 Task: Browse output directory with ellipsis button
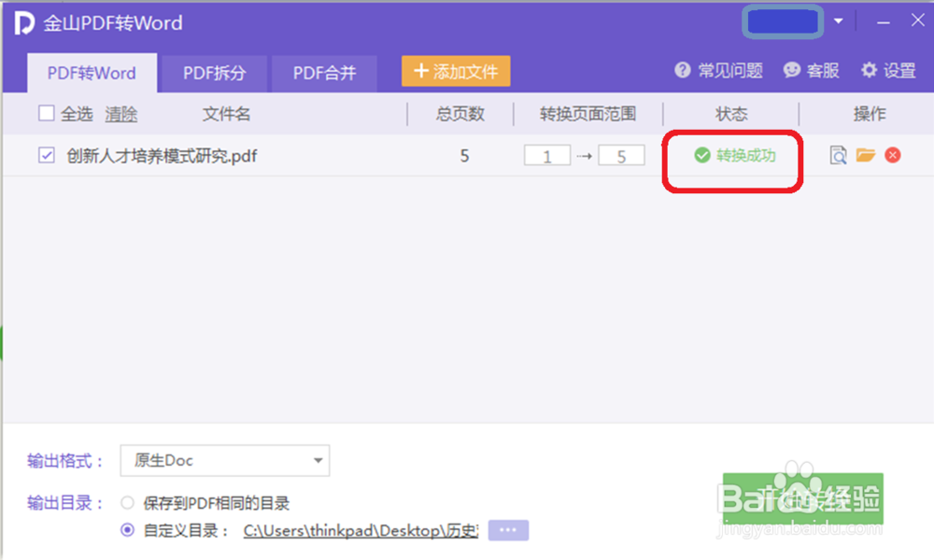508,529
